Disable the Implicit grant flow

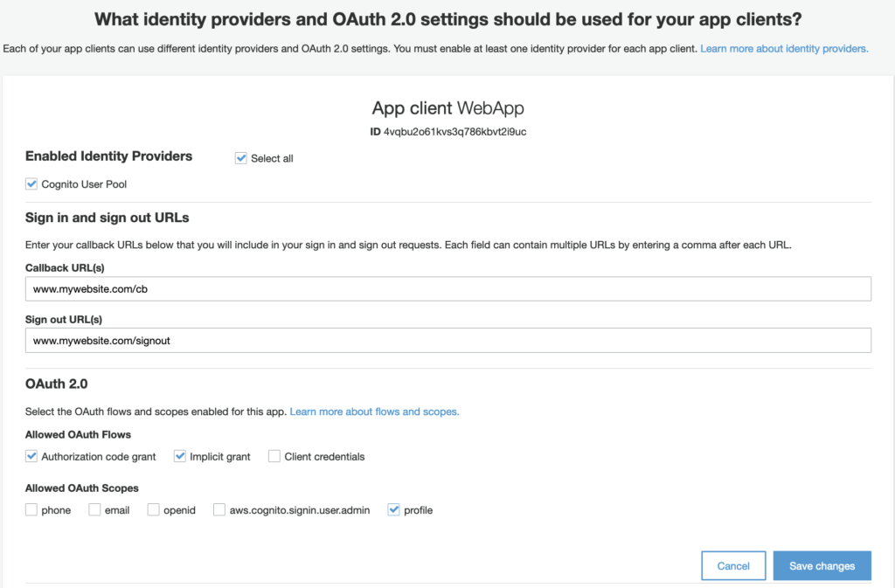point(180,456)
